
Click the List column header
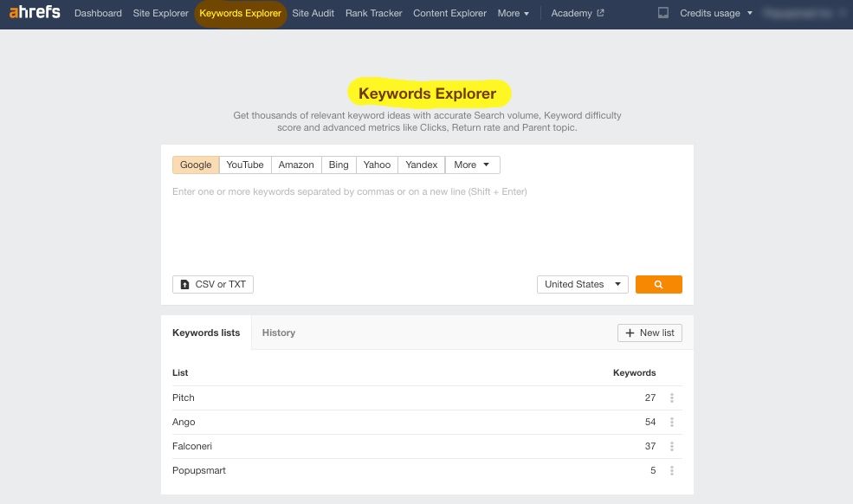[180, 373]
